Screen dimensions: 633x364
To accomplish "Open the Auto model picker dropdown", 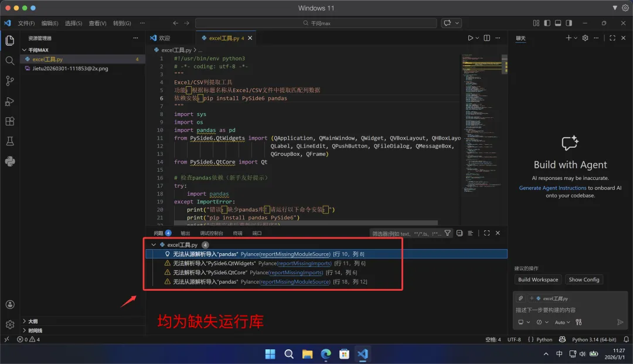I will [x=562, y=322].
